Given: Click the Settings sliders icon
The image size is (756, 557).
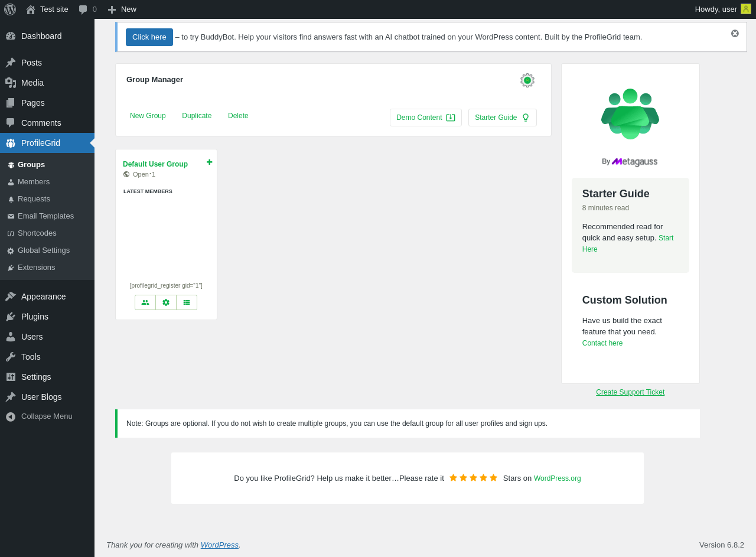Looking at the screenshot, I should coord(11,377).
